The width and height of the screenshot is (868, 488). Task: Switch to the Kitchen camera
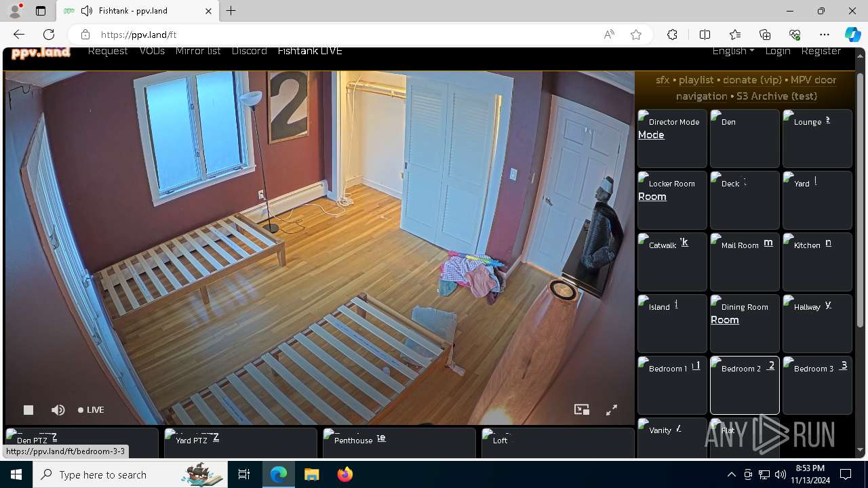(817, 262)
